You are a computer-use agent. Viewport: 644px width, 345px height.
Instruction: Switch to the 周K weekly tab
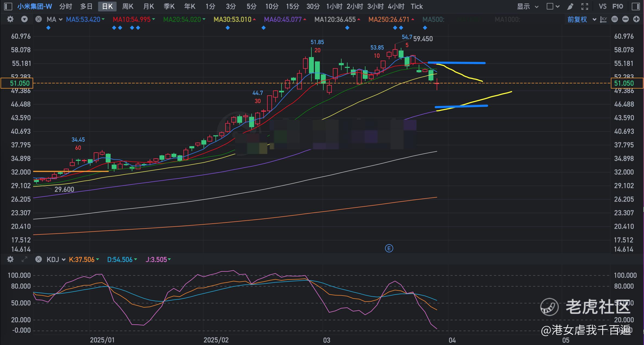(128, 7)
